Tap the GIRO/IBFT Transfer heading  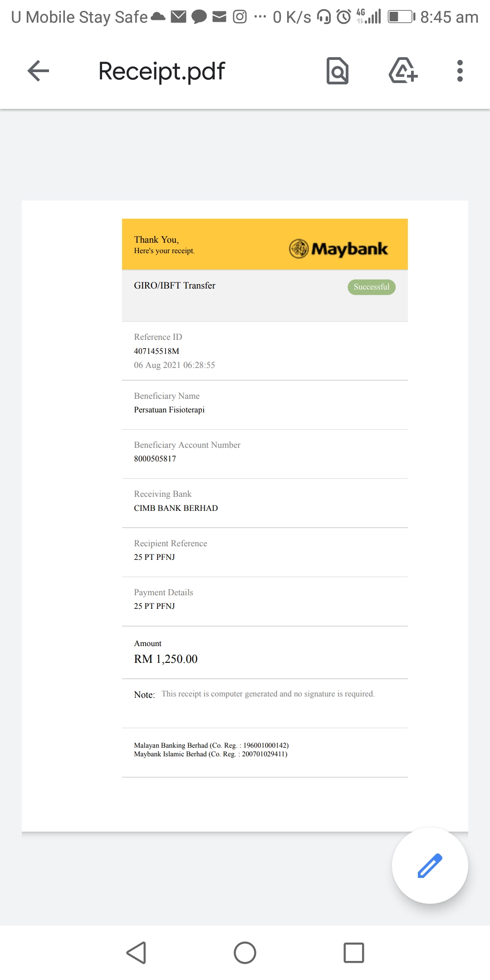(x=175, y=285)
